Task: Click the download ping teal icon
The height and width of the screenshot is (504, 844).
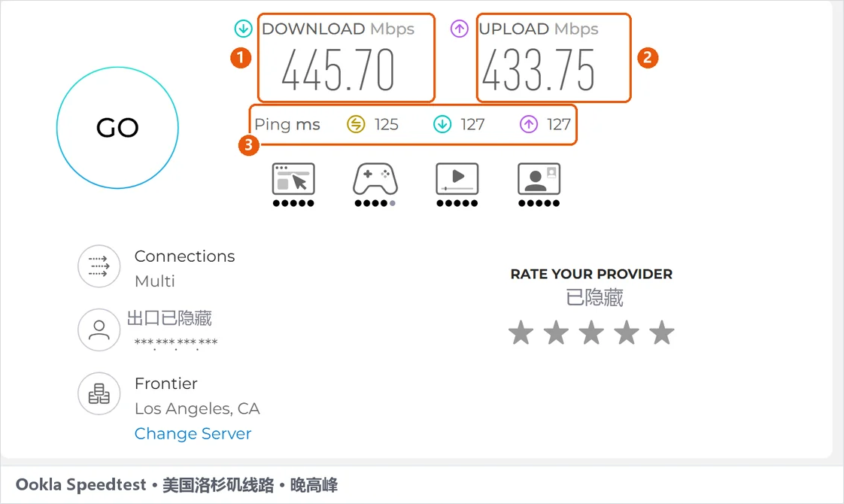Action: point(442,124)
